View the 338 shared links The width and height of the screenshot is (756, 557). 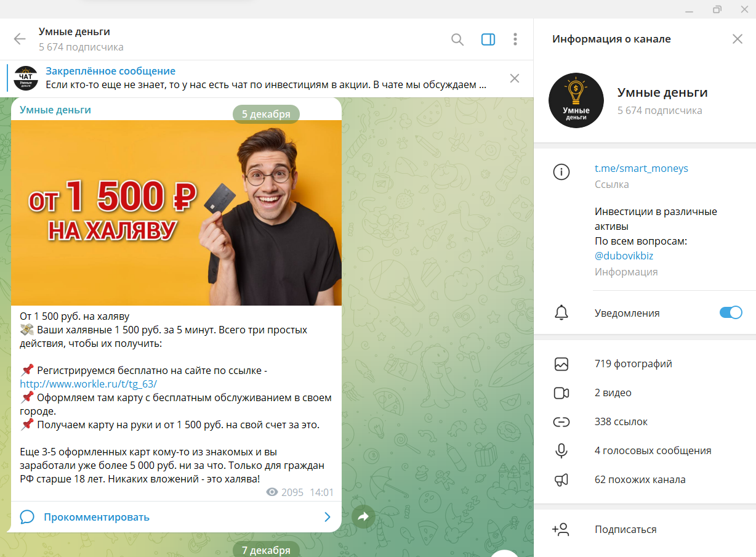621,421
